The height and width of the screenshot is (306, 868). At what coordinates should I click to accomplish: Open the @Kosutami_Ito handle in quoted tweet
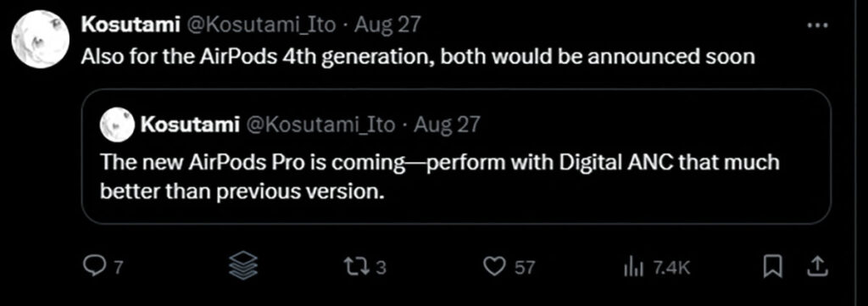click(320, 125)
